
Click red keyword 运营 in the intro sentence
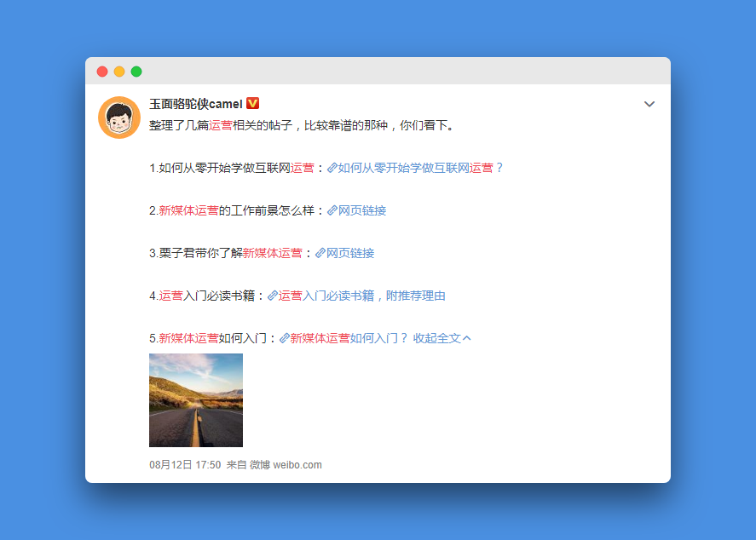221,125
